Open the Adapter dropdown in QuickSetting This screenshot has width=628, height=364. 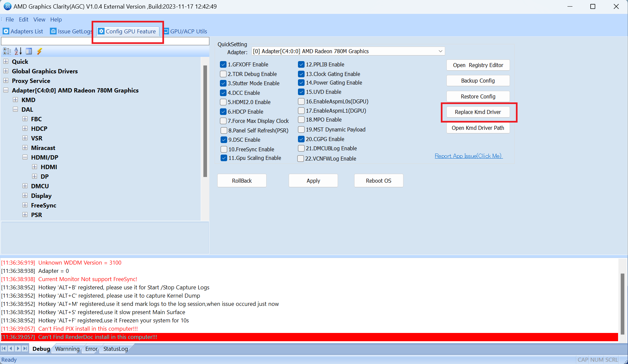tap(440, 51)
